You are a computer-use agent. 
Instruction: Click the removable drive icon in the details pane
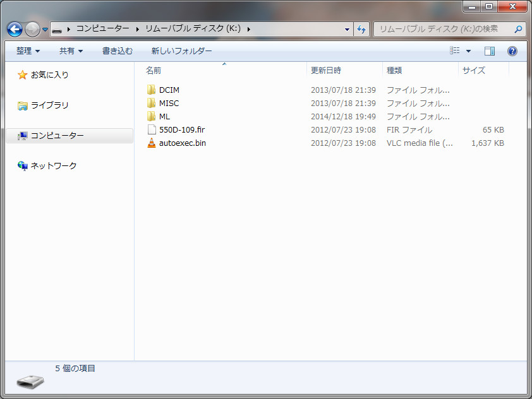(x=30, y=382)
